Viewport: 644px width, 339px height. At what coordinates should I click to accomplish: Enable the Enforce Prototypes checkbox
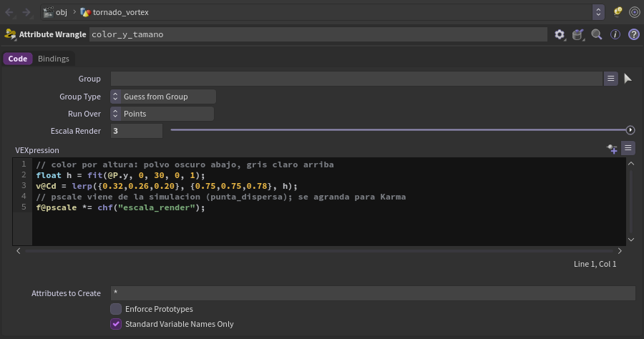[x=116, y=309]
